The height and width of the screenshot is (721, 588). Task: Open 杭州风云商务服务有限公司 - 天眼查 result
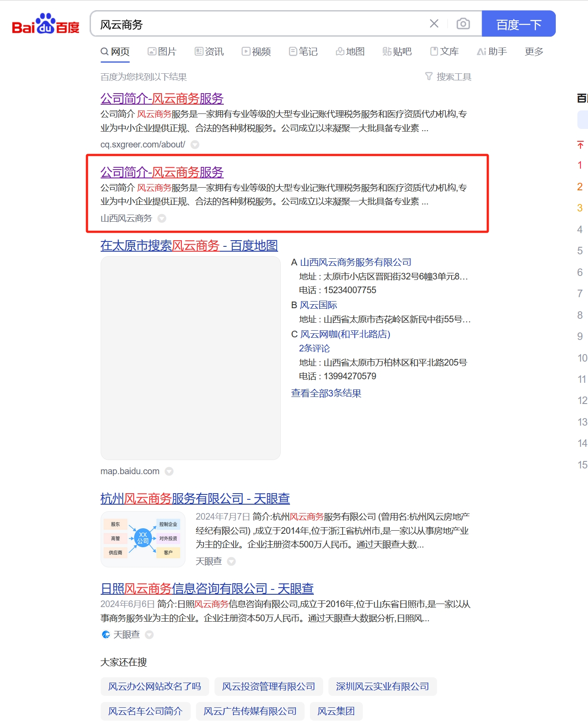[195, 498]
